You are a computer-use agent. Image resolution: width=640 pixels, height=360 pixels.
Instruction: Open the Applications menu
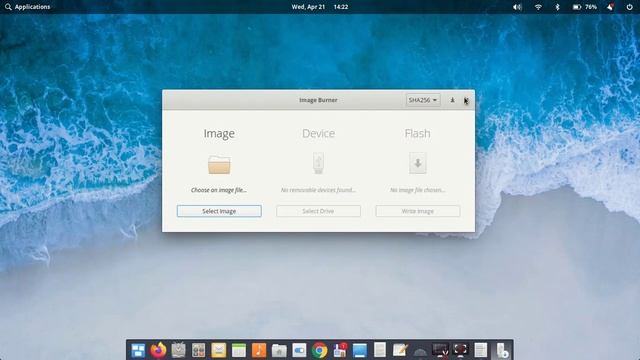point(28,7)
